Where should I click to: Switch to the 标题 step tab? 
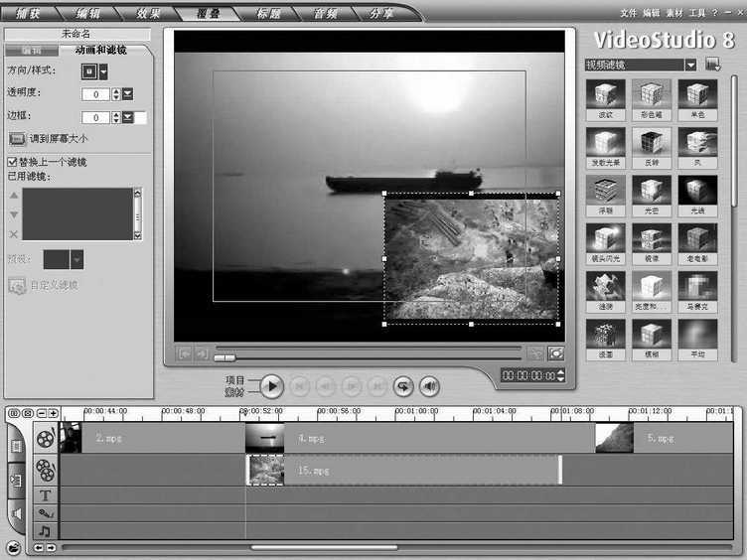(x=268, y=14)
